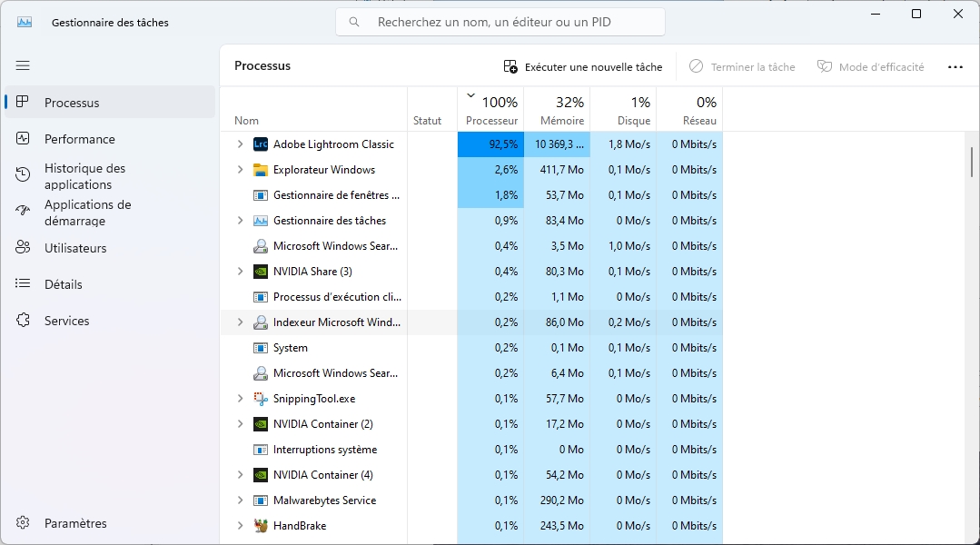The width and height of the screenshot is (980, 545).
Task: Click the NVIDIA Share process icon
Action: click(261, 272)
